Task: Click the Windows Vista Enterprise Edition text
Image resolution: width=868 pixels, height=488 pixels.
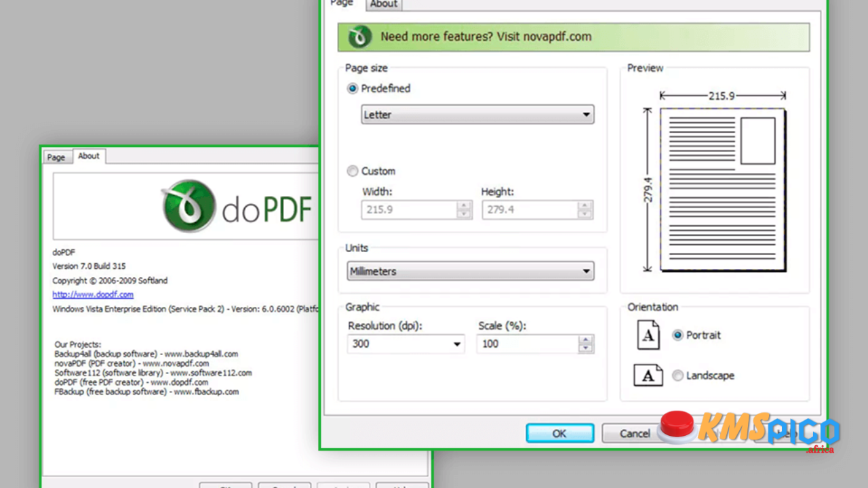Action: (186, 309)
